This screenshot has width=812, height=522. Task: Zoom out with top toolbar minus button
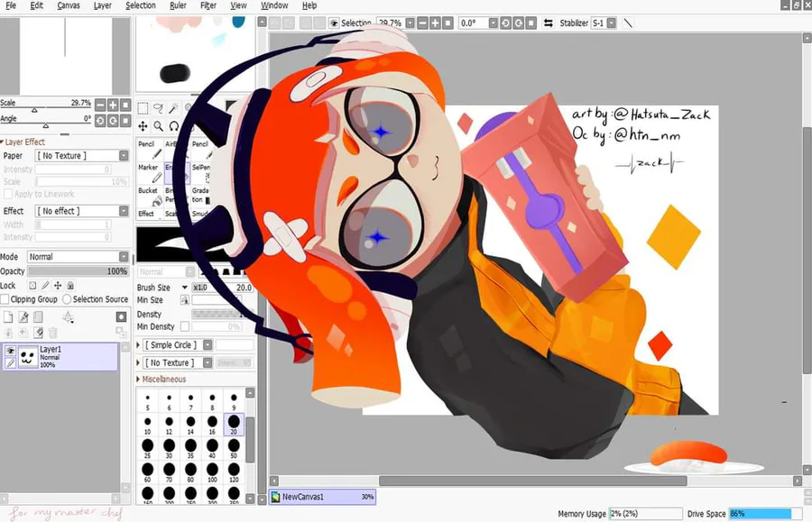tap(422, 23)
